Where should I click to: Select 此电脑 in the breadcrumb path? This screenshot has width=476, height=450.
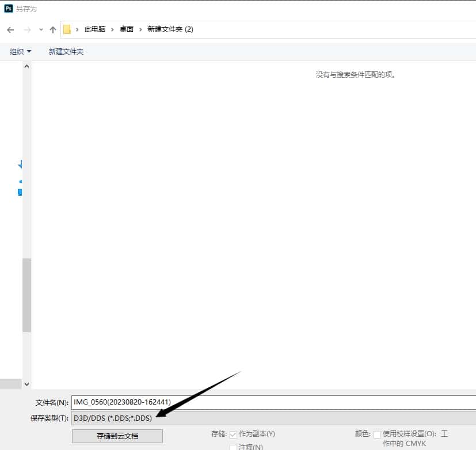95,29
